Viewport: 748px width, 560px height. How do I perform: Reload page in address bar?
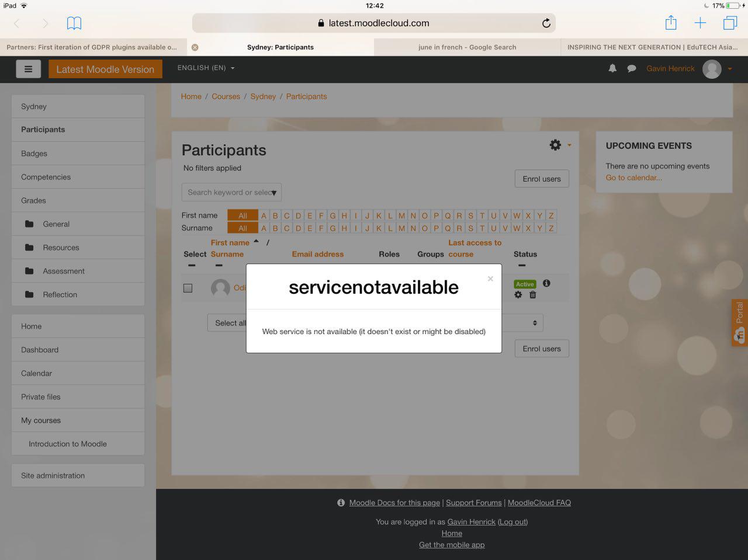546,23
